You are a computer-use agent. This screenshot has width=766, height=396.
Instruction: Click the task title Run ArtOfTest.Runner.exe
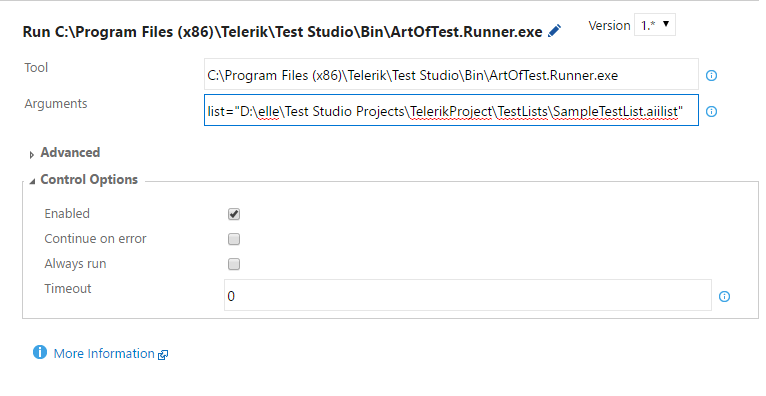tap(282, 32)
